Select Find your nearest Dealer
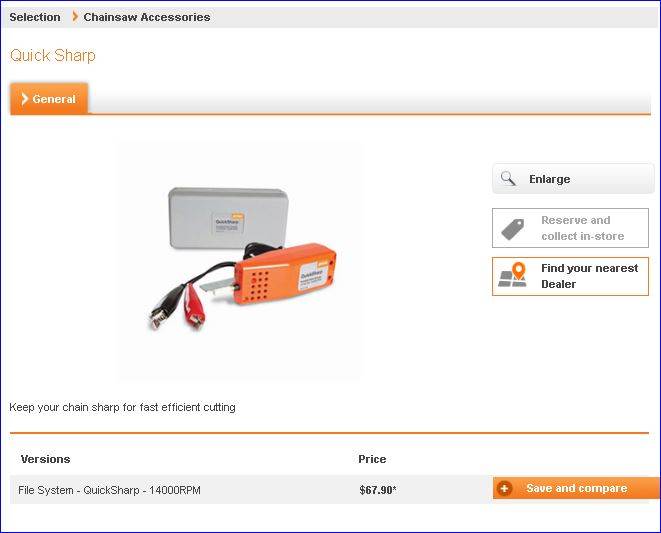This screenshot has width=661, height=533. (588, 276)
